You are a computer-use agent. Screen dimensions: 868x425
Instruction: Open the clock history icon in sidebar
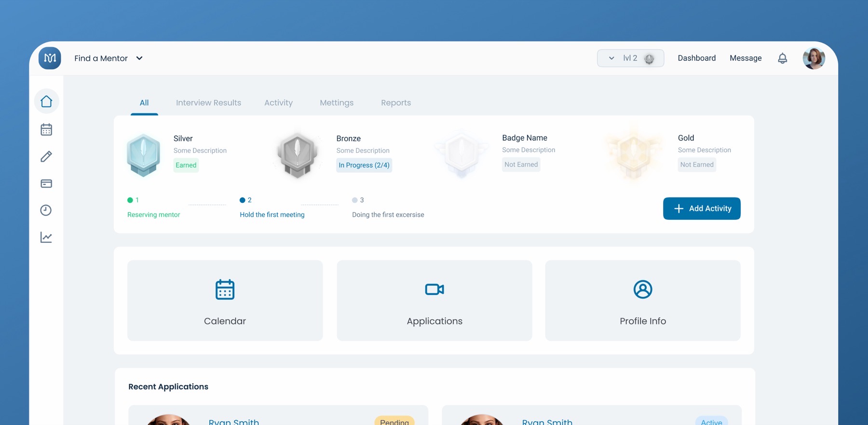pos(46,210)
